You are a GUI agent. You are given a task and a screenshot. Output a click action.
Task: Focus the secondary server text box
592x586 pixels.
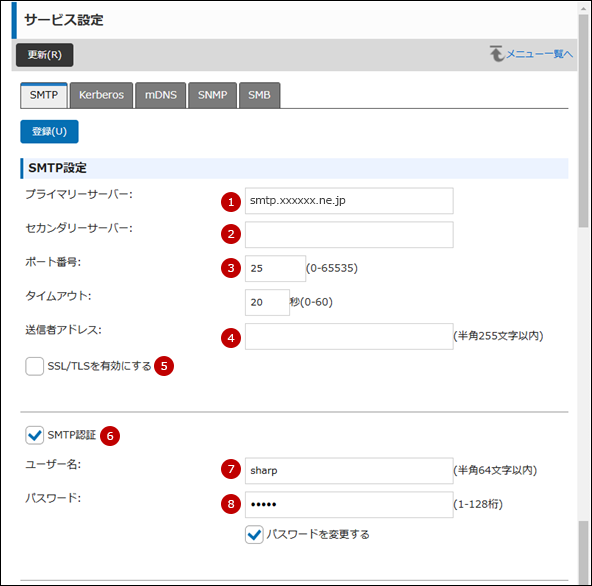[349, 234]
